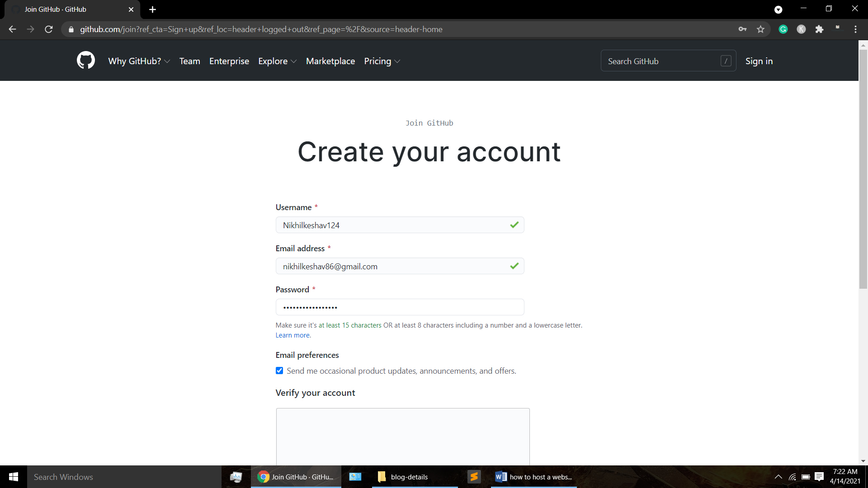Open the Learn more password link
This screenshot has width=868, height=488.
pyautogui.click(x=293, y=335)
